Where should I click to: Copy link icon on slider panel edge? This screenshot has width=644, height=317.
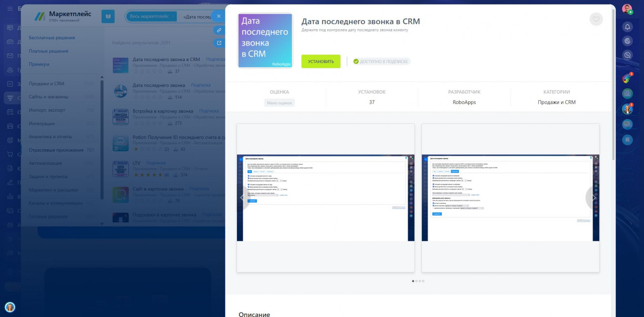(219, 30)
